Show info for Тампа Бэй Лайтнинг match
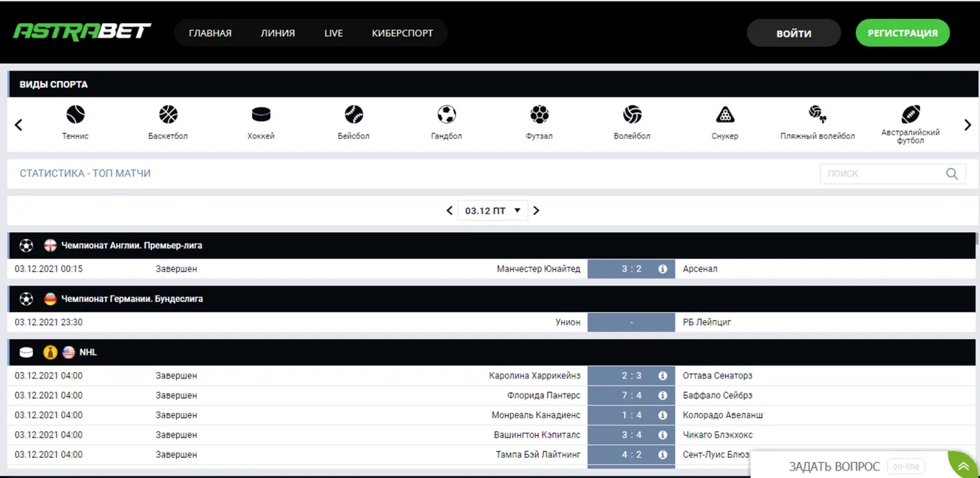The width and height of the screenshot is (980, 478). point(663,455)
